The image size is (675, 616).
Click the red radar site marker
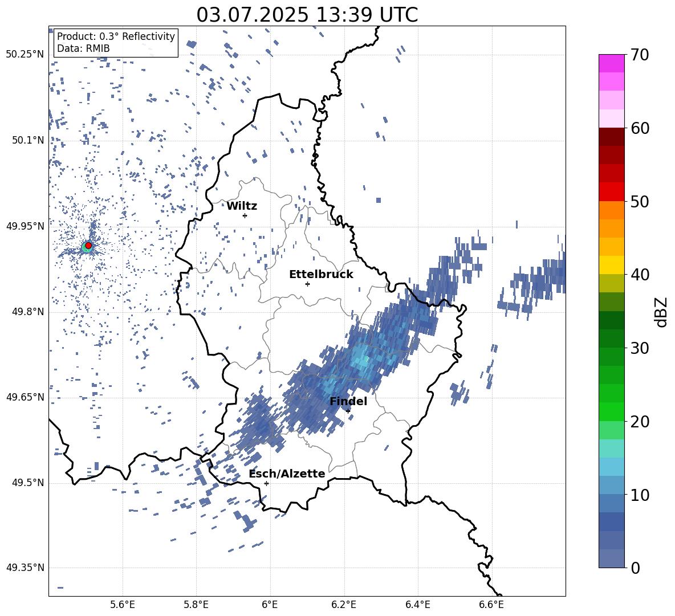(x=88, y=246)
